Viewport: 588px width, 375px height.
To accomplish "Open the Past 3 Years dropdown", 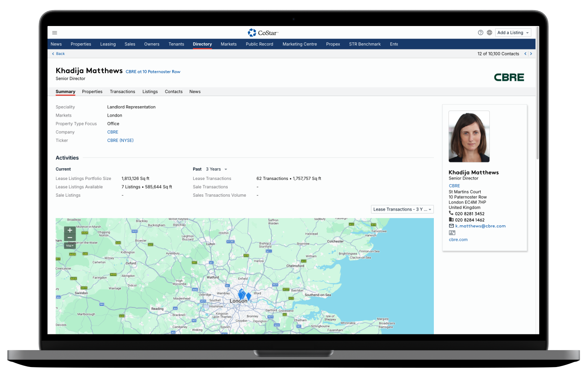I will [216, 169].
